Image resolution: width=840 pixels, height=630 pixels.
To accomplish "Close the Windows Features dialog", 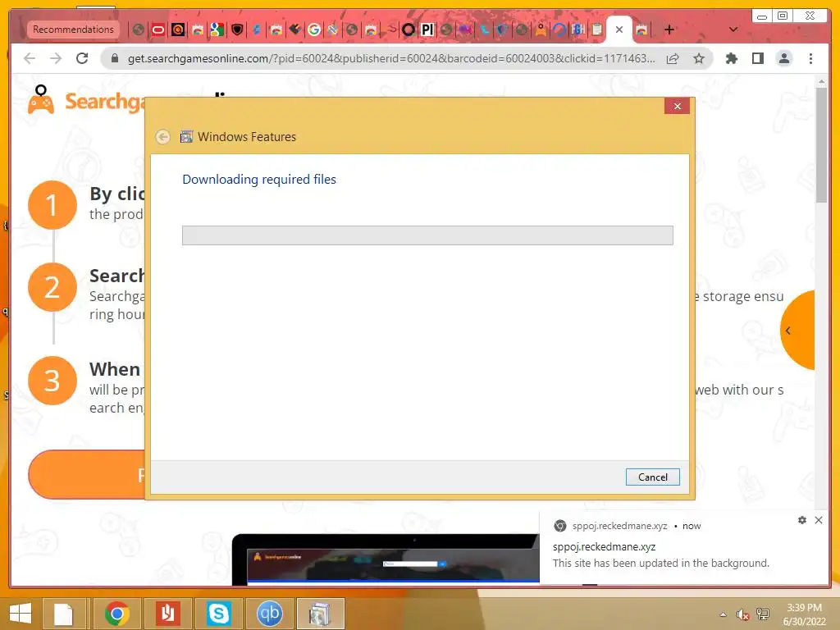I will pos(677,106).
